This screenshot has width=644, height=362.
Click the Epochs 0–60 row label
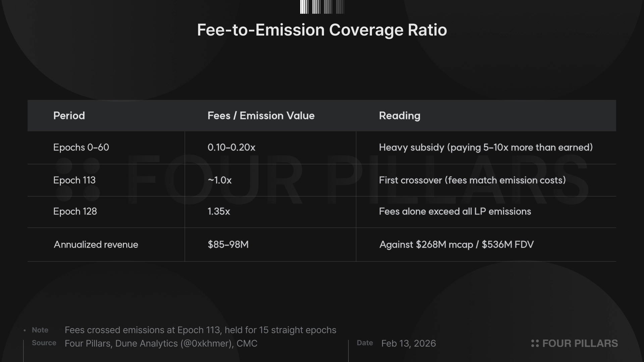tap(81, 147)
